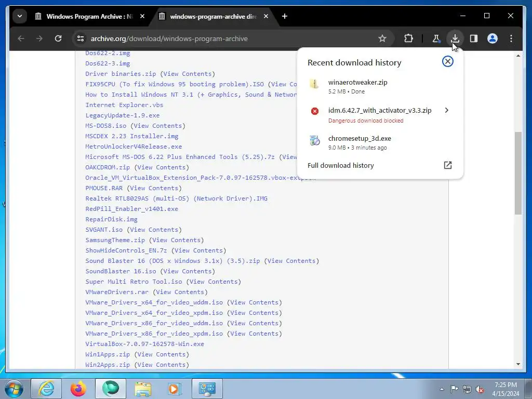Toggle the downloads toolbar button
The image size is (532, 399).
click(455, 38)
